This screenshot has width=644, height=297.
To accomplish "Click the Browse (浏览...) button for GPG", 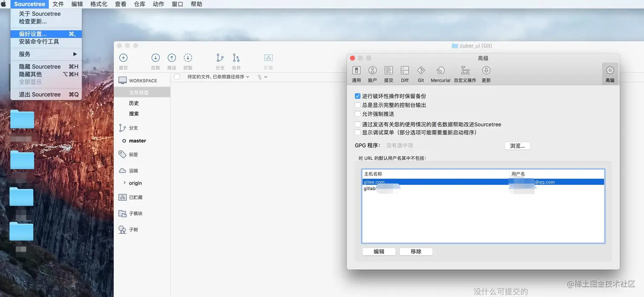I will click(x=517, y=146).
